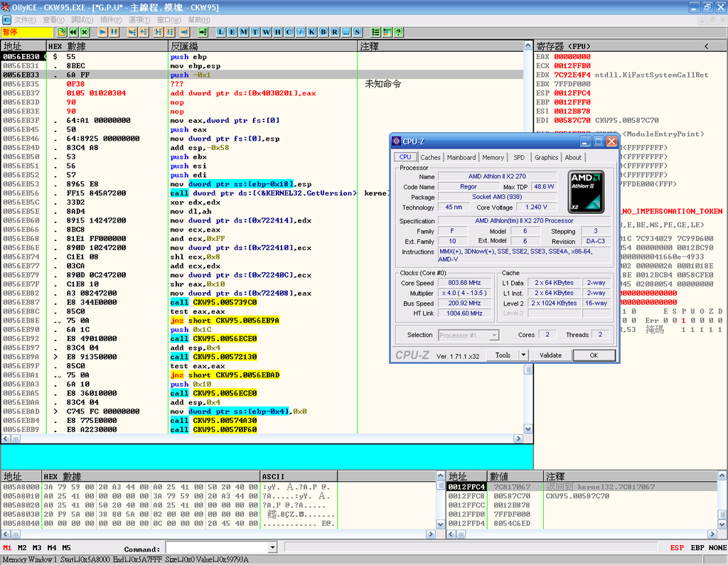Switch to Graphics tab in CPU-Z
Screen dimensions: 728x565
(546, 157)
